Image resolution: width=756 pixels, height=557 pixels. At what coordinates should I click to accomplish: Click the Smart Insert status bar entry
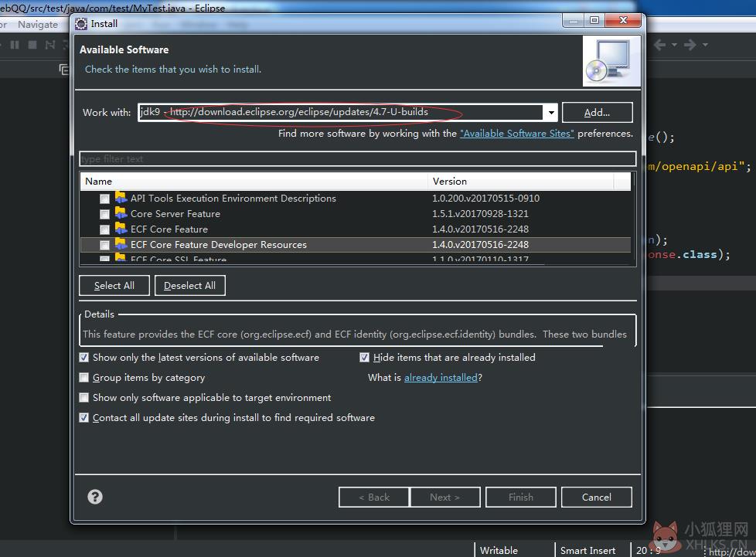click(x=587, y=550)
